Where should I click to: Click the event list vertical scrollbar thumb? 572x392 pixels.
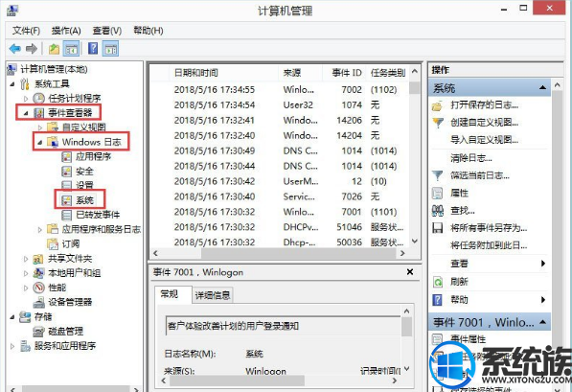415,88
